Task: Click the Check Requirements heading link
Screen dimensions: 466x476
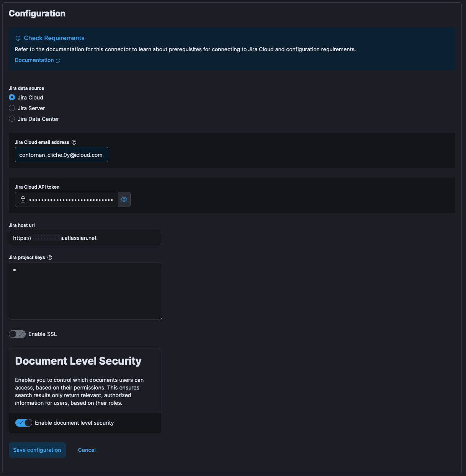Action: pyautogui.click(x=54, y=38)
